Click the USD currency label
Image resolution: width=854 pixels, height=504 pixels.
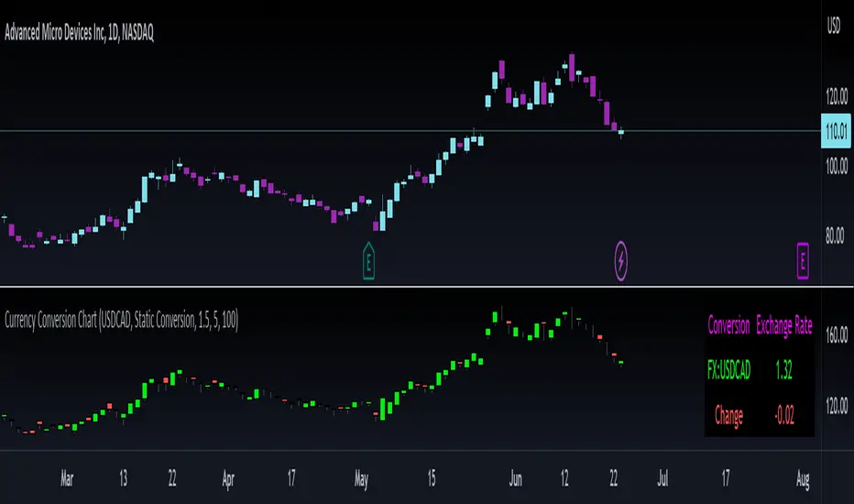(834, 25)
